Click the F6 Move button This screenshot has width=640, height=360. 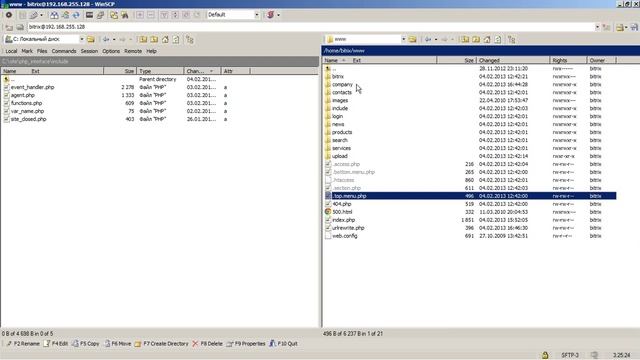pyautogui.click(x=118, y=344)
